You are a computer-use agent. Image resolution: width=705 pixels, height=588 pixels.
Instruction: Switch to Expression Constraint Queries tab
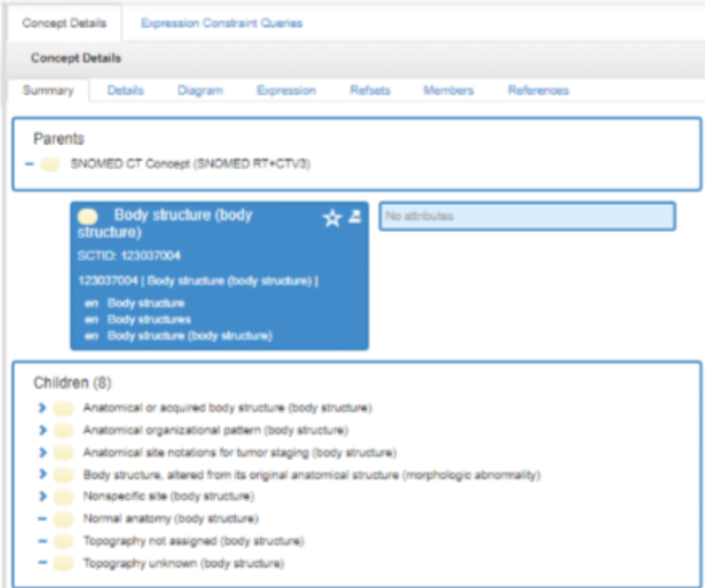221,24
